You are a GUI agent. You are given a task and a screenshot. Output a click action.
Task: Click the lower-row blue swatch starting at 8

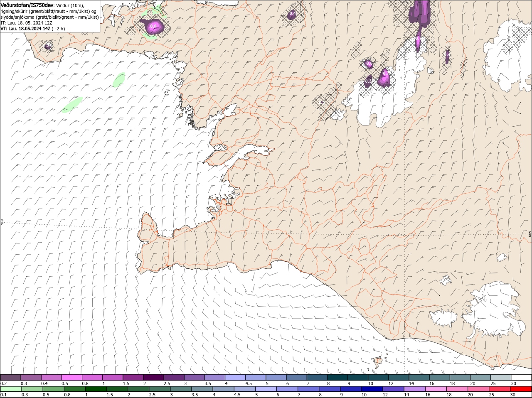click(330, 389)
